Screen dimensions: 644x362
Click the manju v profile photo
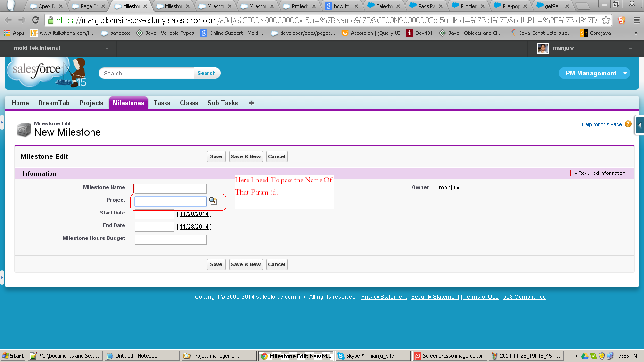click(x=543, y=48)
